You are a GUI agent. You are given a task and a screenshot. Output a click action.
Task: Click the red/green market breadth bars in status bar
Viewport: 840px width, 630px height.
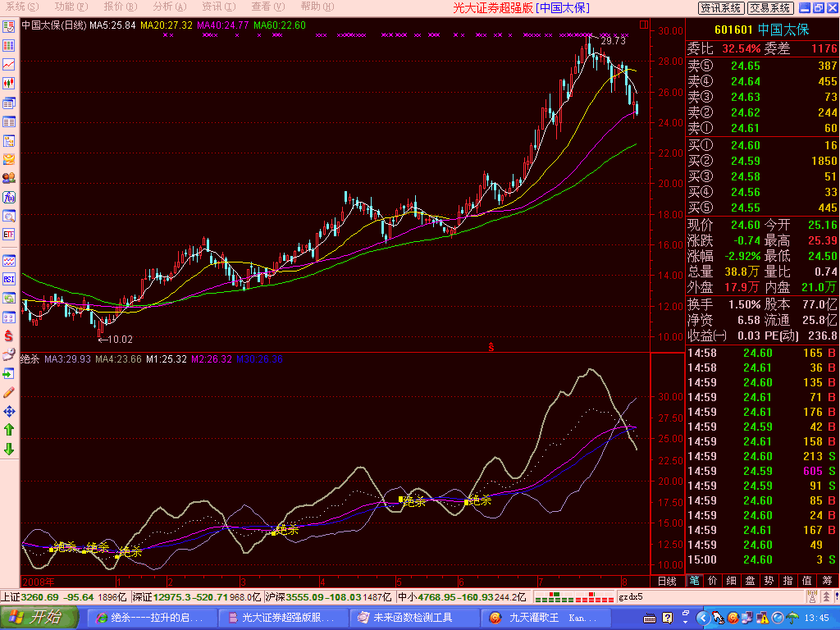[x=573, y=597]
